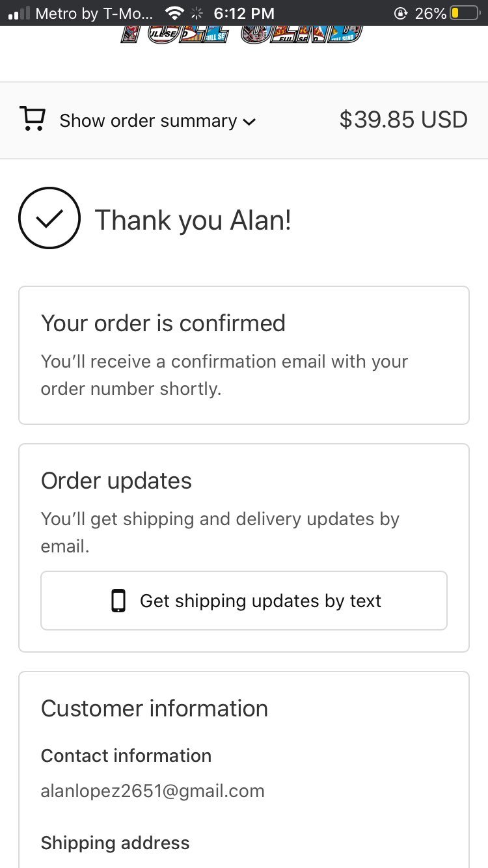The image size is (488, 868).
Task: Tap the phone icon in shipping updates button
Action: click(x=118, y=601)
